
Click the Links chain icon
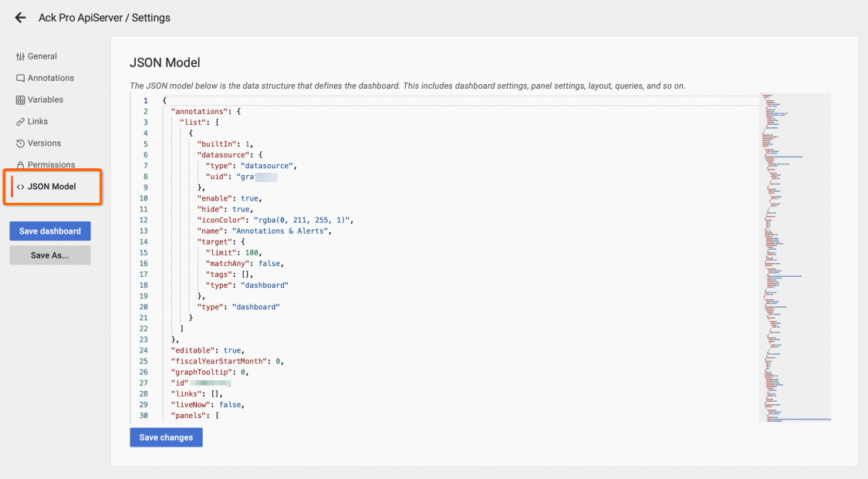20,121
